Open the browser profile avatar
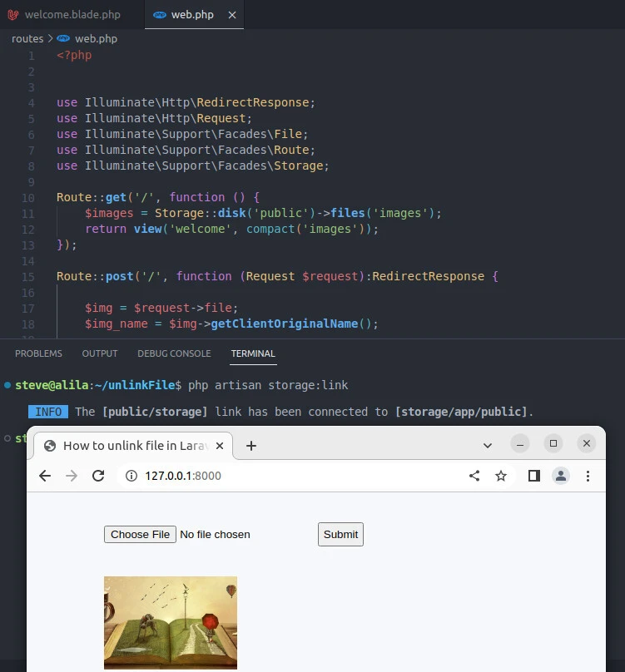625x672 pixels. [561, 476]
